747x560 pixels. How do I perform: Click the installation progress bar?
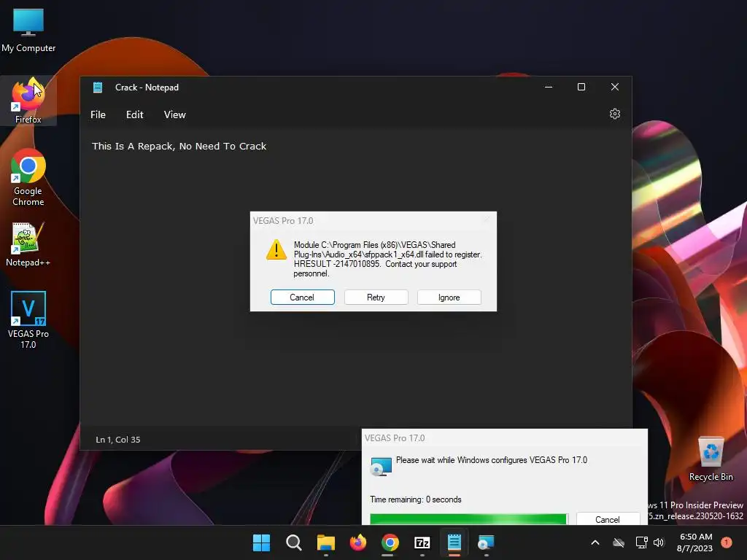pos(469,519)
